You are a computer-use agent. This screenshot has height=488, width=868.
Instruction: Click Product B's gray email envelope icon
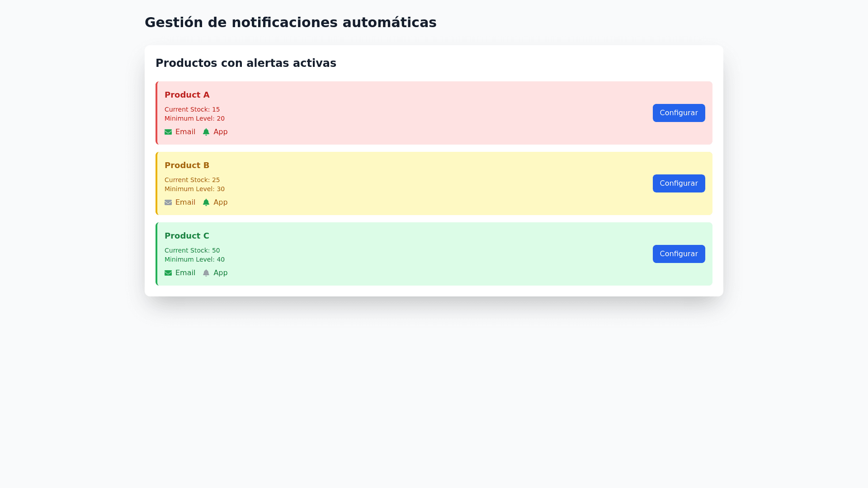[x=168, y=202]
